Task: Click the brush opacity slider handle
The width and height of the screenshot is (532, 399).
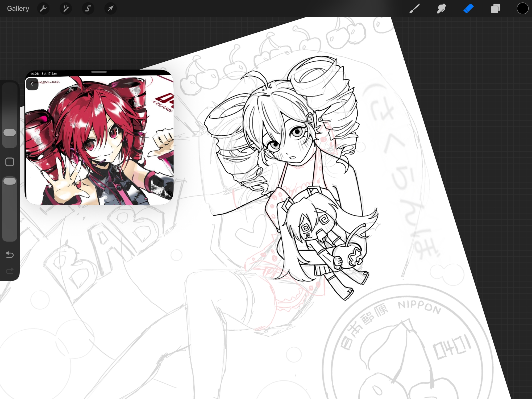Action: coord(10,181)
